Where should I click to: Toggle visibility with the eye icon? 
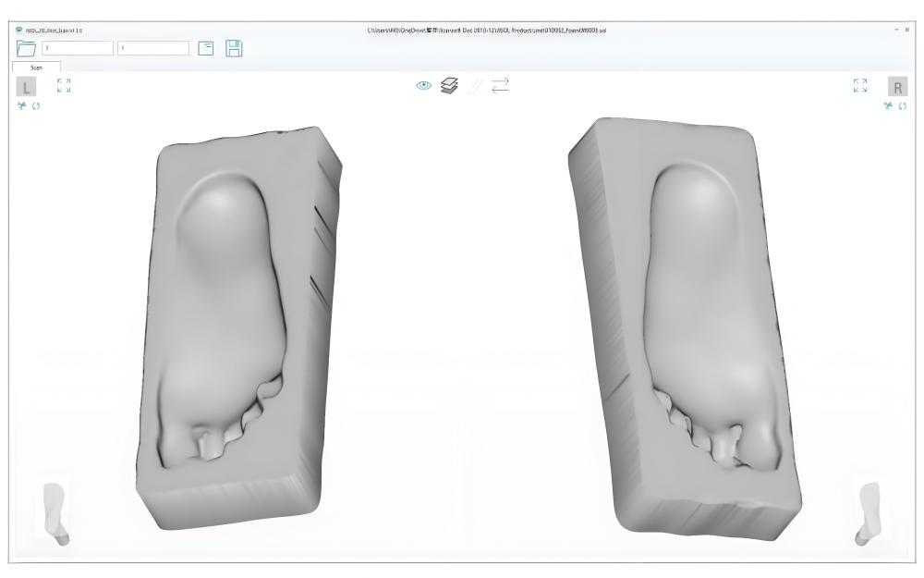pos(423,85)
